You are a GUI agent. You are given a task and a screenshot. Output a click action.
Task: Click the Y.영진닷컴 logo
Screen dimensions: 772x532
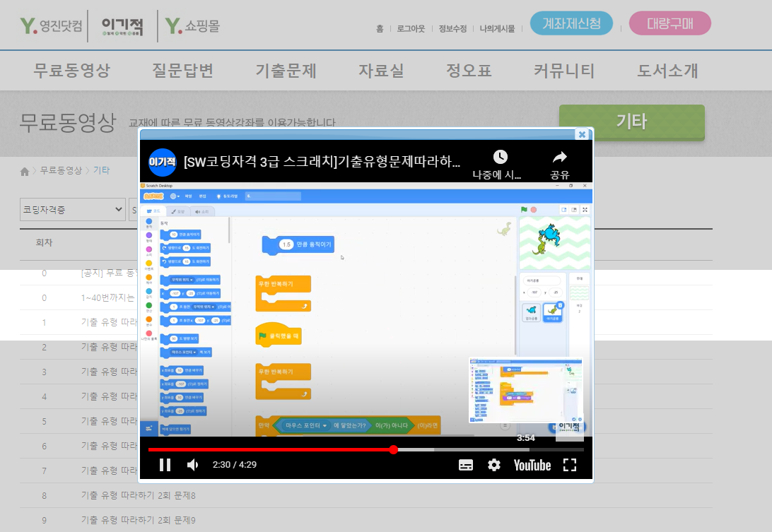pos(51,25)
